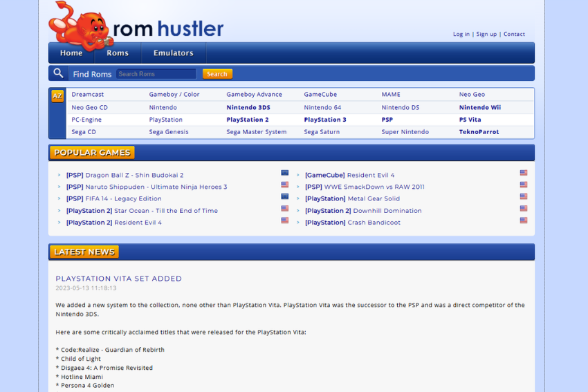This screenshot has width=588, height=392.
Task: Open the Neo Geo category
Action: 472,95
